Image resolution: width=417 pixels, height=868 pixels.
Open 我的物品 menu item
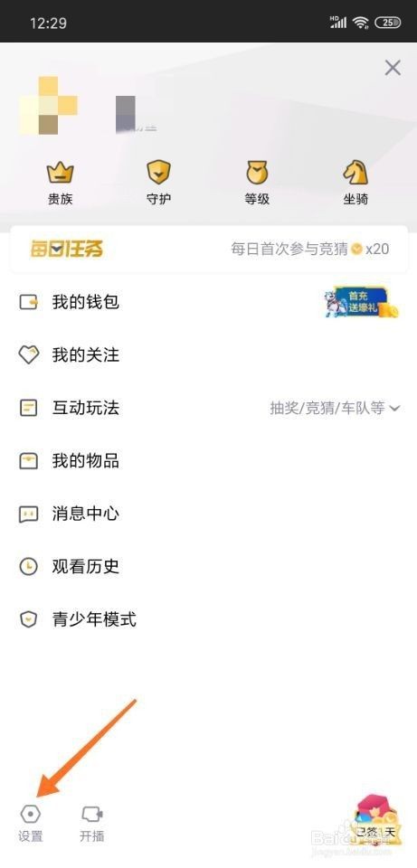(208, 460)
